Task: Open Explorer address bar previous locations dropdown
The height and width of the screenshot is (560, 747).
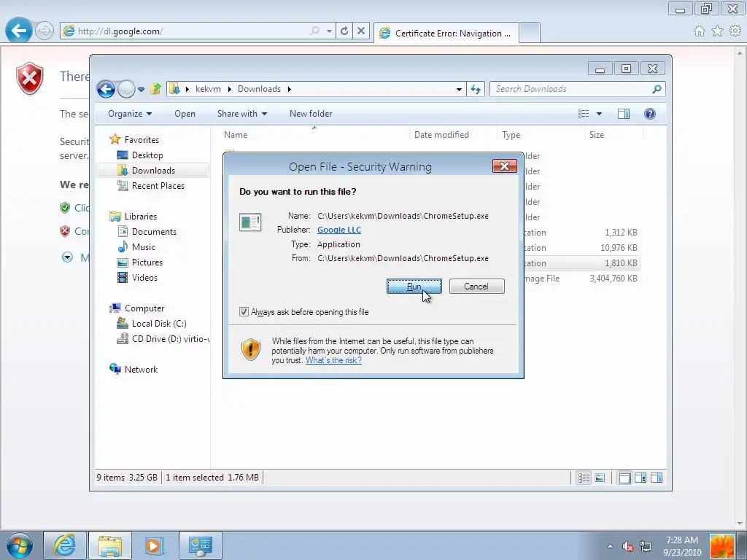Action: (x=459, y=89)
